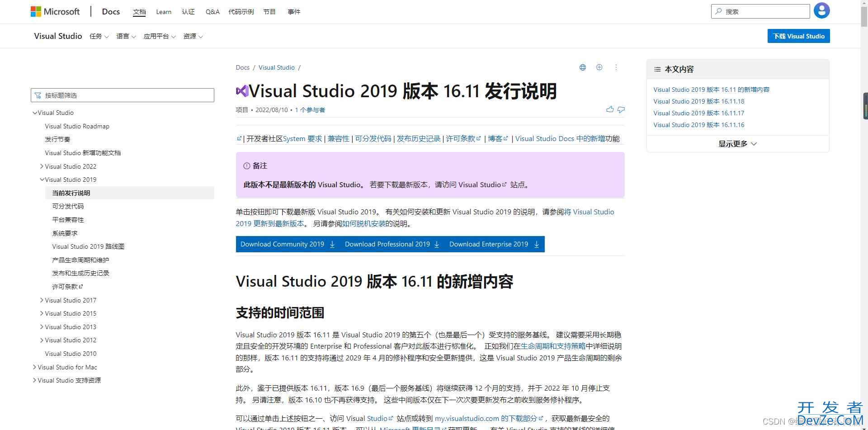This screenshot has width=868, height=430.
Task: Click download arrow on Professional 2019 button
Action: click(x=437, y=244)
